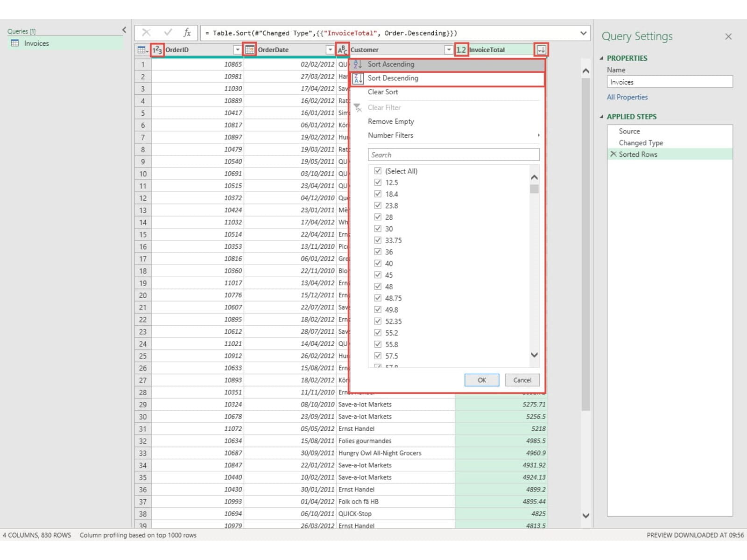The image size is (747, 560).
Task: Uncheck the (Select All) checkbox
Action: pos(378,171)
